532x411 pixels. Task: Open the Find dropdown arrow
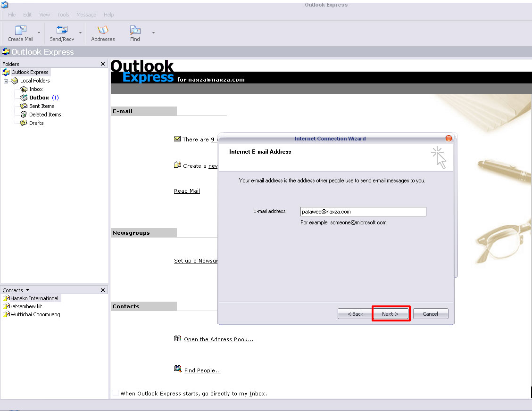(x=153, y=33)
